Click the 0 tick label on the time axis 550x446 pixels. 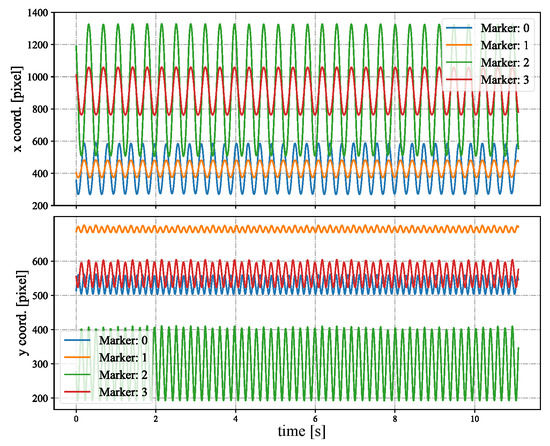[76, 419]
